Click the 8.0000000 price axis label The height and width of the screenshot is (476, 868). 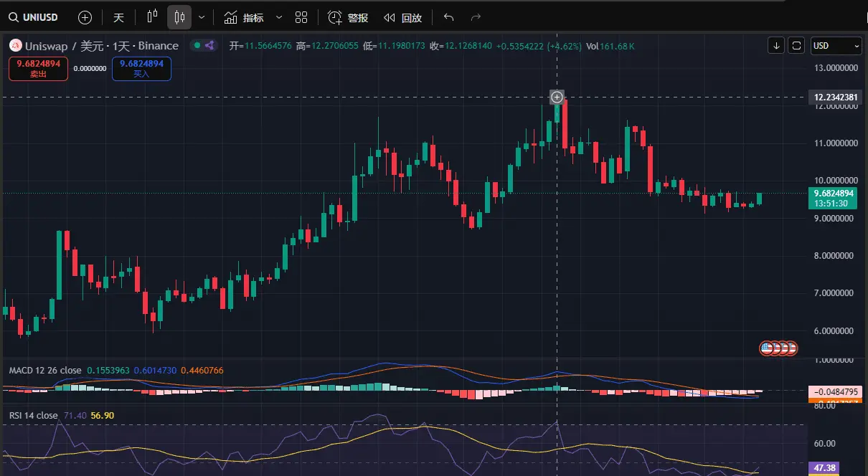coord(834,255)
